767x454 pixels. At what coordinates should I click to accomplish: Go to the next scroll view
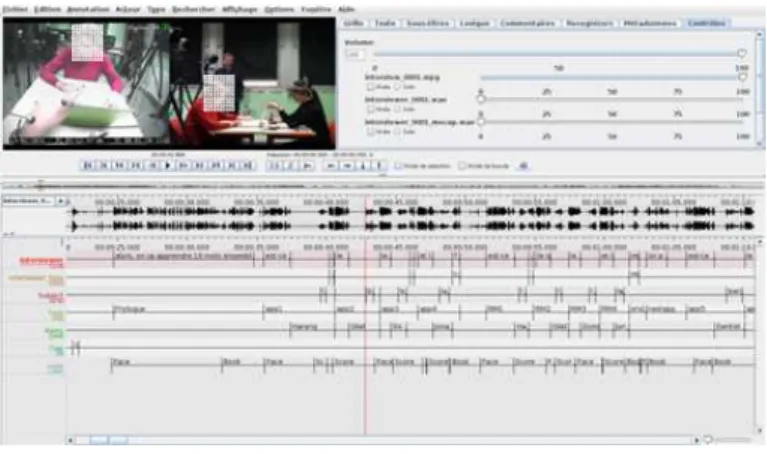tap(232, 166)
